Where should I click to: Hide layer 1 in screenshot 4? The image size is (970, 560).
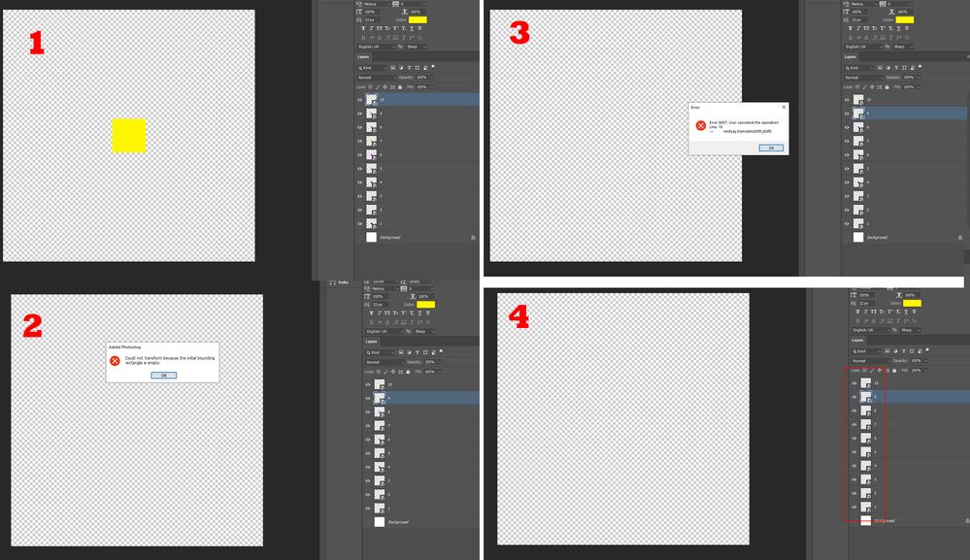[x=854, y=507]
